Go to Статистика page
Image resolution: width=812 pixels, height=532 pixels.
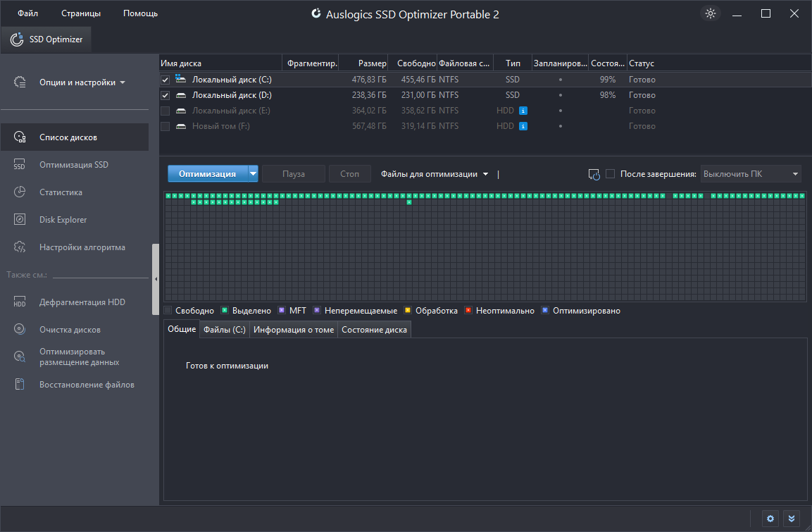pyautogui.click(x=75, y=192)
